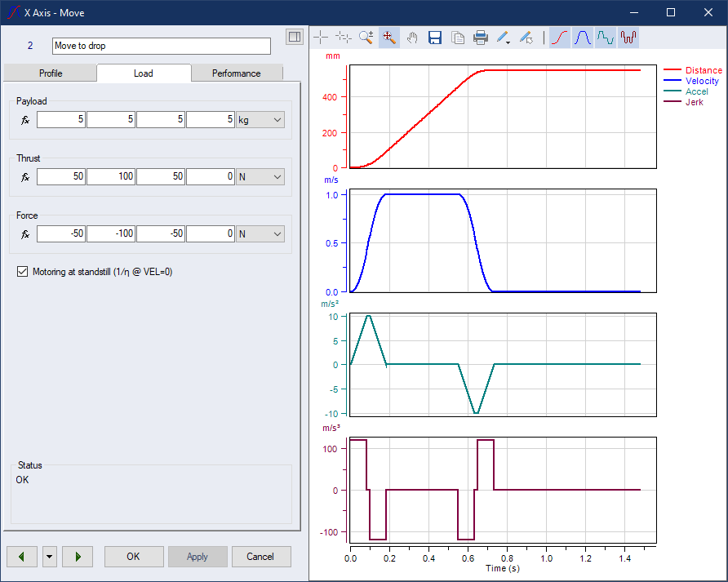Image resolution: width=728 pixels, height=582 pixels.
Task: Copy the chart to clipboard
Action: (458, 37)
